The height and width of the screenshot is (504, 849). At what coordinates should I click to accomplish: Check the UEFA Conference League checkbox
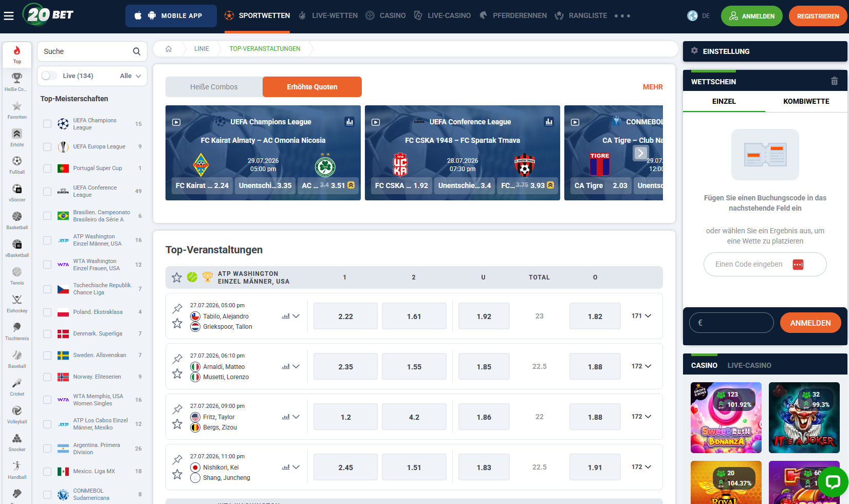tap(47, 192)
